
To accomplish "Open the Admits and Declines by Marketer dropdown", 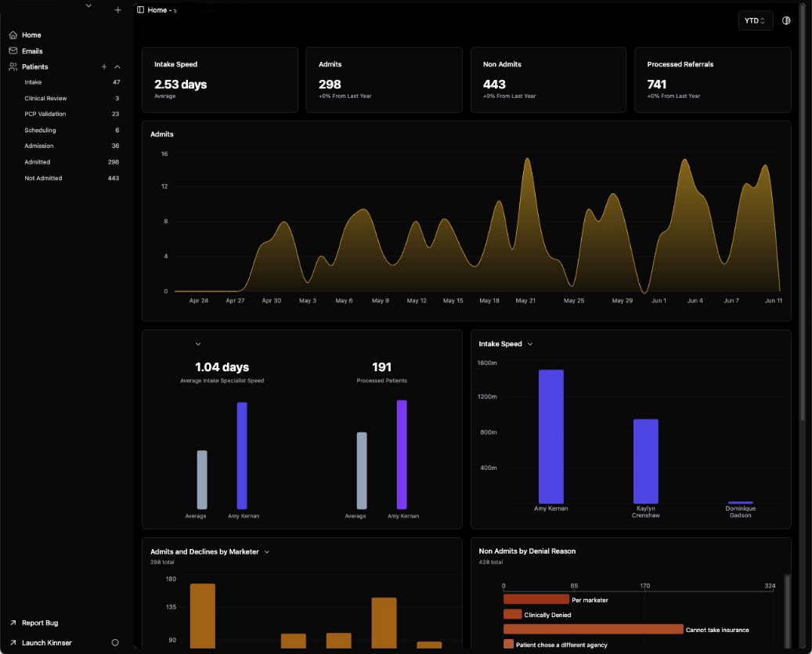I will point(266,552).
